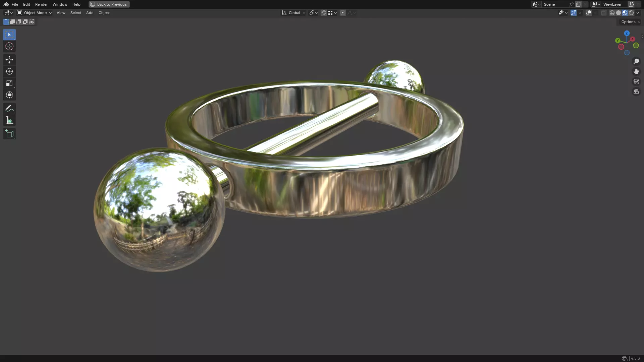Open the viewport Add menu

[x=90, y=13]
